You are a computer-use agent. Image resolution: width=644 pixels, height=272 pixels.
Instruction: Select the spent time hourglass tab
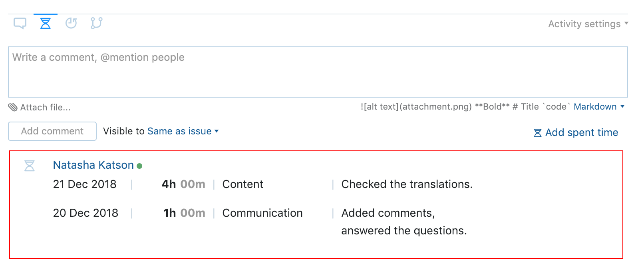tap(46, 23)
